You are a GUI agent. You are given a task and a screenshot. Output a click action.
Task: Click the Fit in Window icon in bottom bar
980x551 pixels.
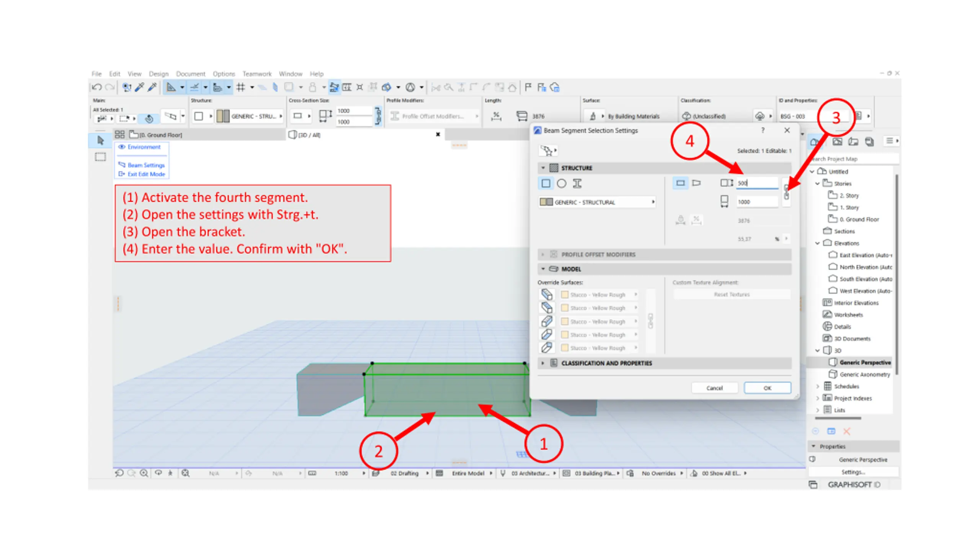pyautogui.click(x=185, y=473)
